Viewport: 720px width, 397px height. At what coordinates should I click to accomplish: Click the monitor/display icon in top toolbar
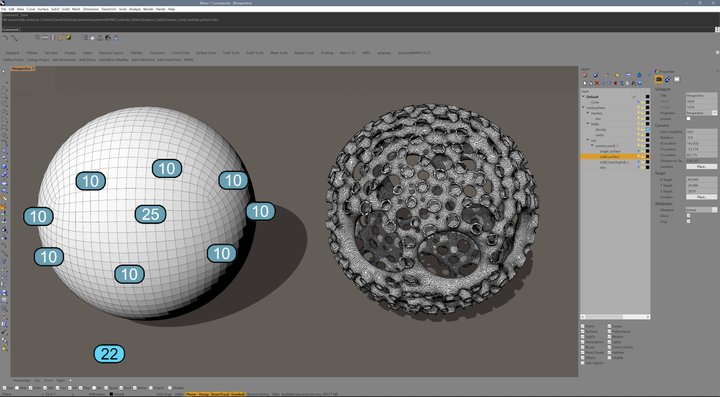coord(116,38)
